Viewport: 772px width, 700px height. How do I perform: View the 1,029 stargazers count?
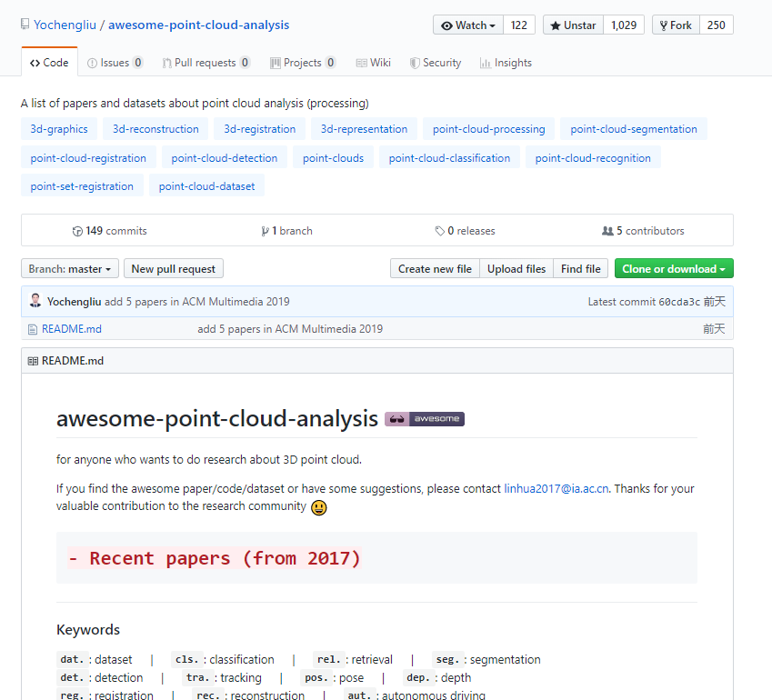pyautogui.click(x=624, y=25)
